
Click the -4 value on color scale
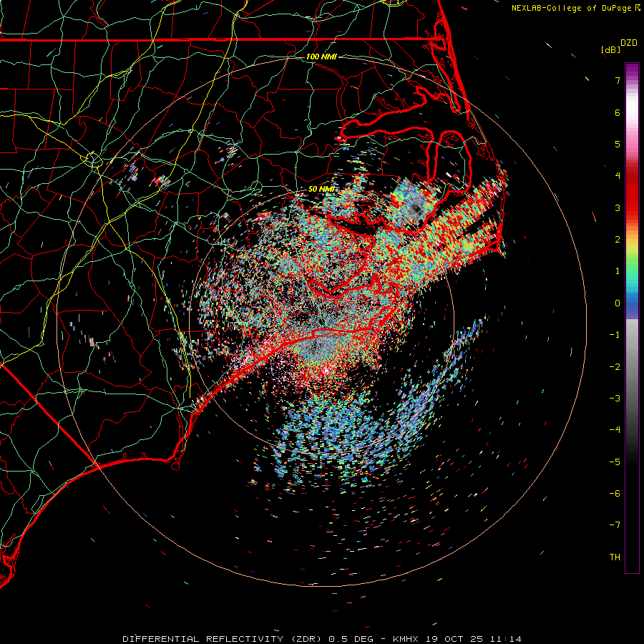(x=615, y=430)
